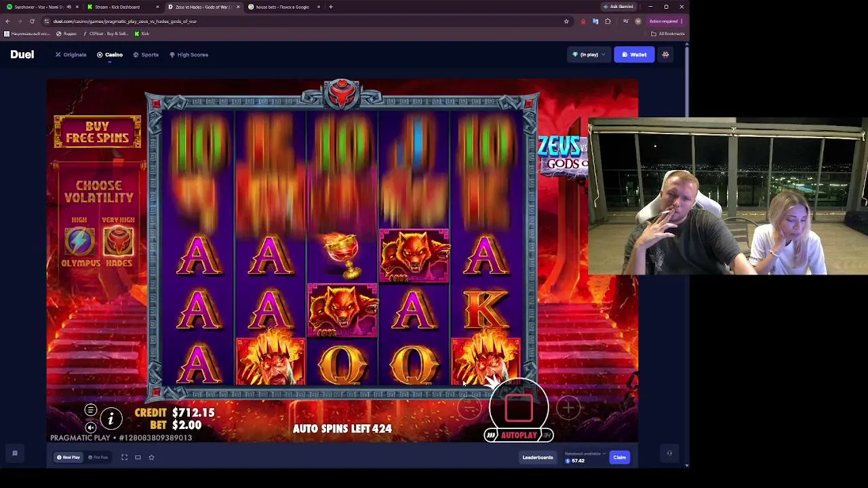This screenshot has height=488, width=868.
Task: Open the Wallet
Action: click(x=635, y=54)
